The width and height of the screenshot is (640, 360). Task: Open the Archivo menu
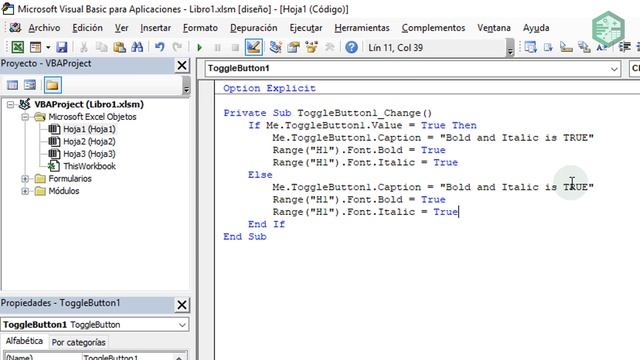click(44, 28)
